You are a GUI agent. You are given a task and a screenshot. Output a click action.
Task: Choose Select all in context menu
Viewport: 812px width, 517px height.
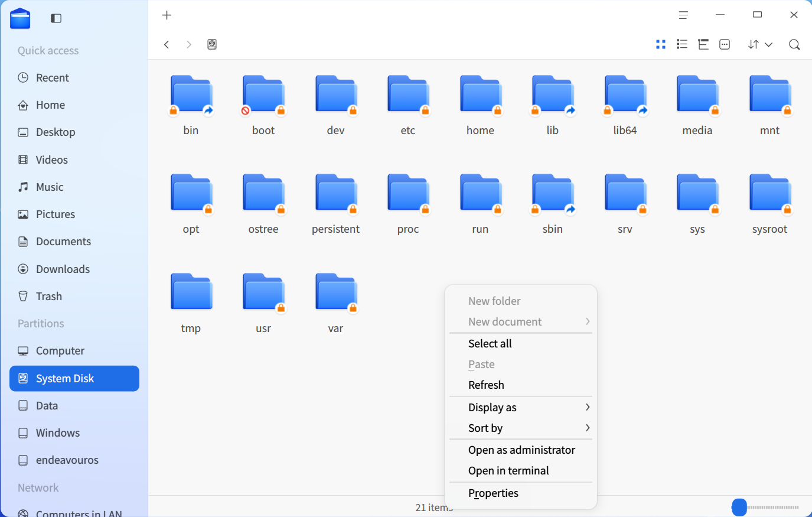521,343
